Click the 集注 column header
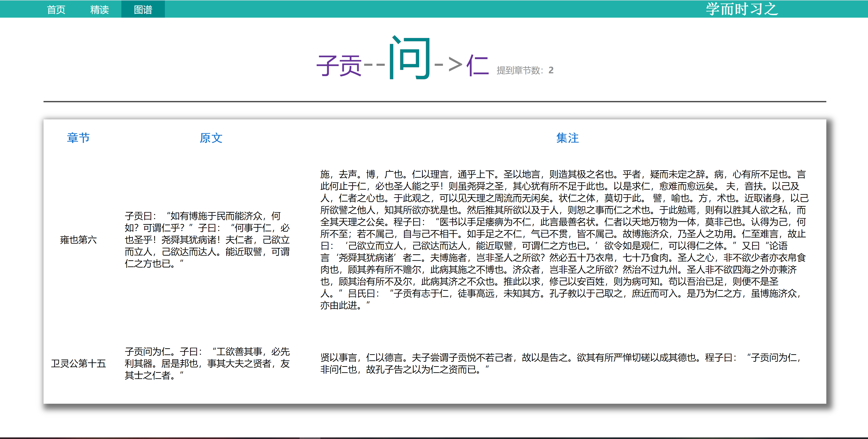The height and width of the screenshot is (439, 868). [x=568, y=138]
